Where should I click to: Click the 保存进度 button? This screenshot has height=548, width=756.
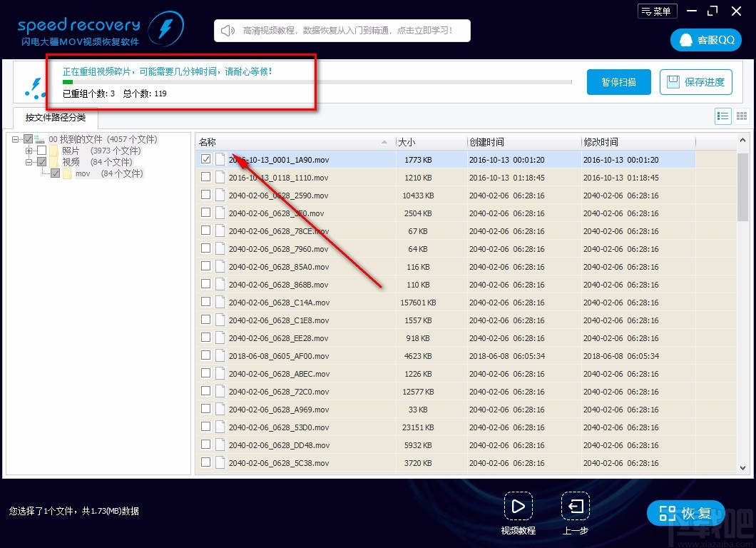696,82
